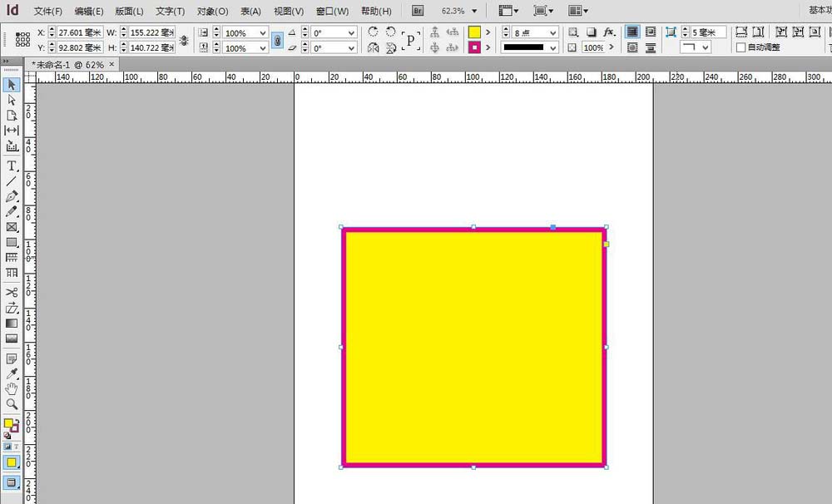This screenshot has width=832, height=504.
Task: Open the 帮助(H) menu
Action: click(x=376, y=11)
